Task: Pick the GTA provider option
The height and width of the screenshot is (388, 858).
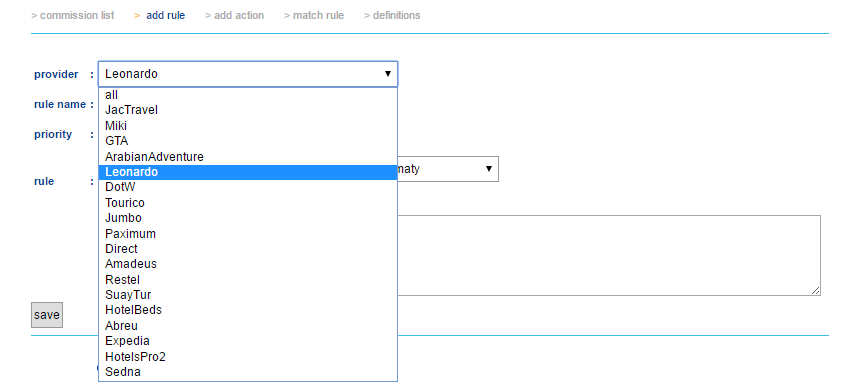Action: 248,141
